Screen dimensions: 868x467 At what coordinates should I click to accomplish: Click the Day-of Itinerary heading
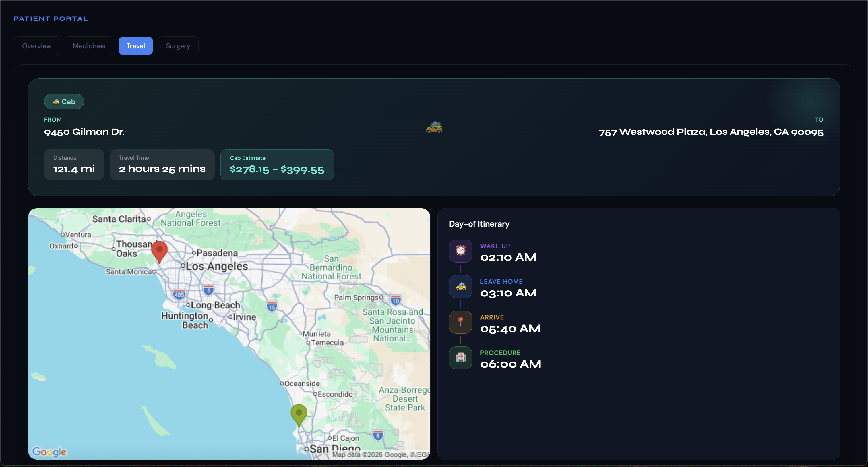click(479, 224)
